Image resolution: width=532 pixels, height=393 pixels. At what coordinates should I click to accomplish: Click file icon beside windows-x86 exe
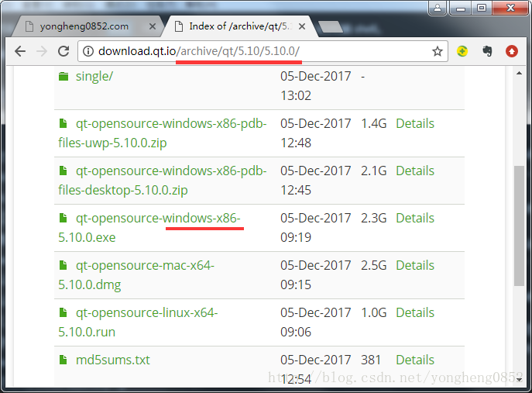tap(63, 218)
